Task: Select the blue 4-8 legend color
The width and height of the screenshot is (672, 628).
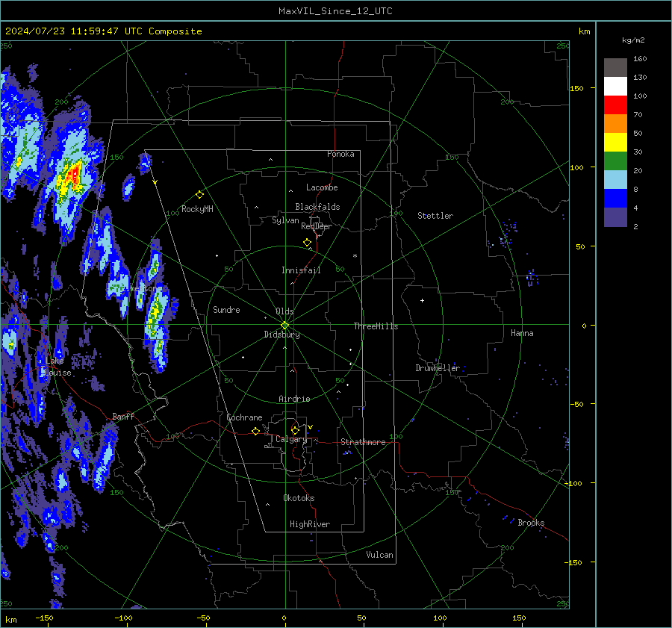Action: 615,198
